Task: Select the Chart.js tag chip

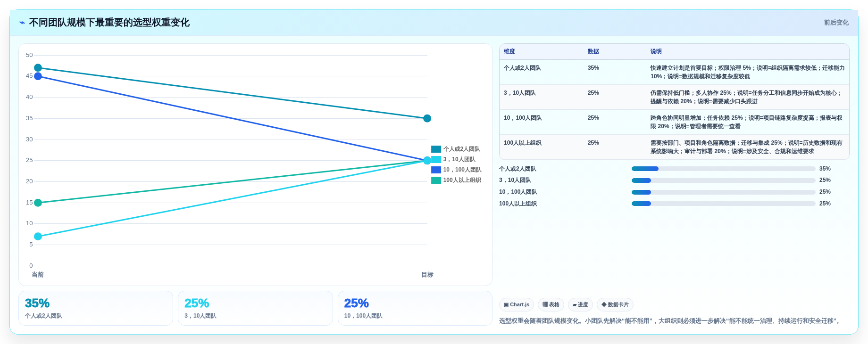Action: coord(517,305)
